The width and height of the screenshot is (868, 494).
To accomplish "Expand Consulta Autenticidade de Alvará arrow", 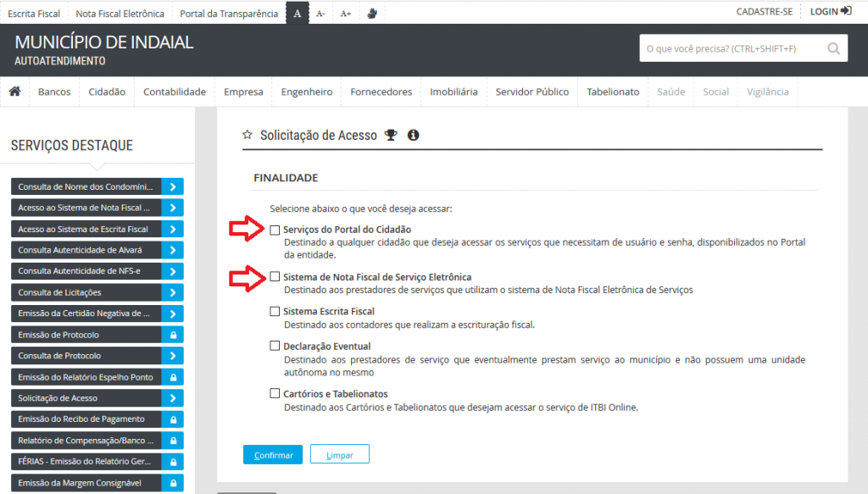I will (x=172, y=250).
